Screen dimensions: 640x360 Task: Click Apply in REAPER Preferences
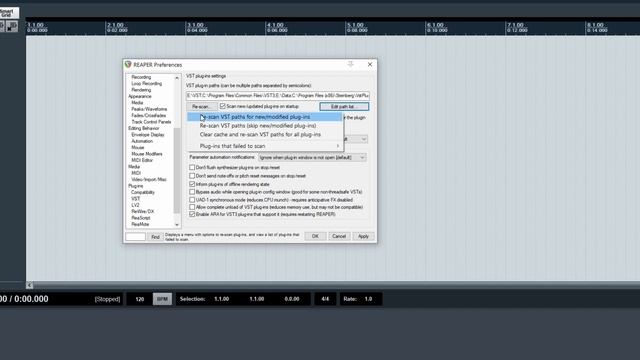(x=363, y=236)
